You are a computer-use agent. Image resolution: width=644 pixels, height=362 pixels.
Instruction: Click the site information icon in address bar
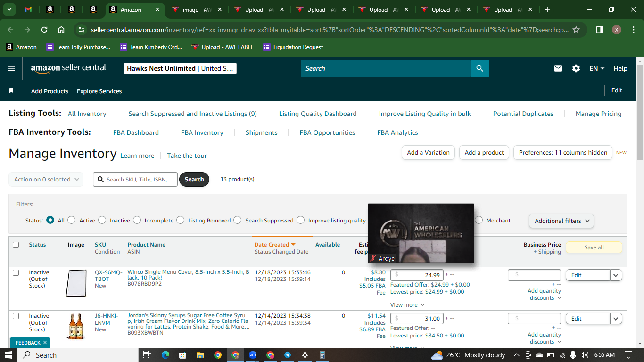click(x=82, y=30)
